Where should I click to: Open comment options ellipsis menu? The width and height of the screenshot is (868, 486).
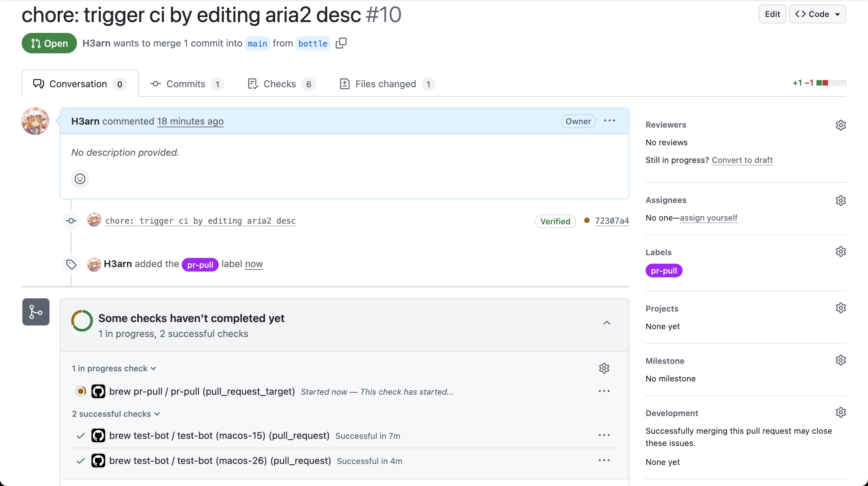[x=609, y=121]
